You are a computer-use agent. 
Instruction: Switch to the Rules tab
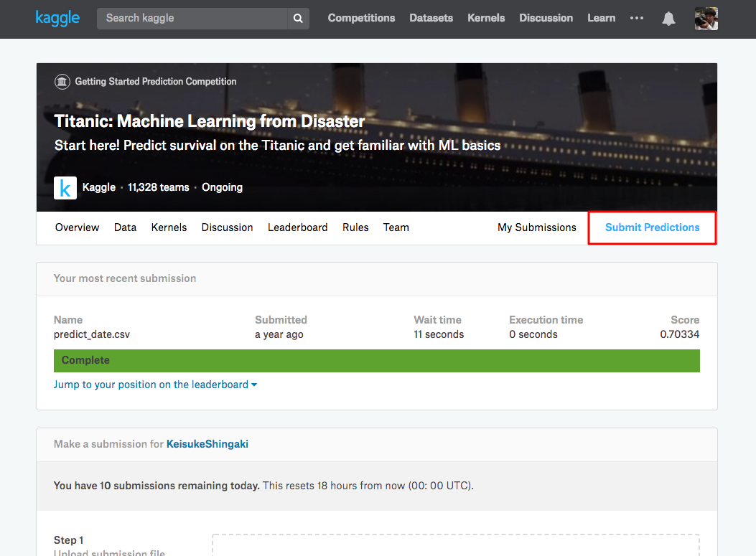click(355, 227)
